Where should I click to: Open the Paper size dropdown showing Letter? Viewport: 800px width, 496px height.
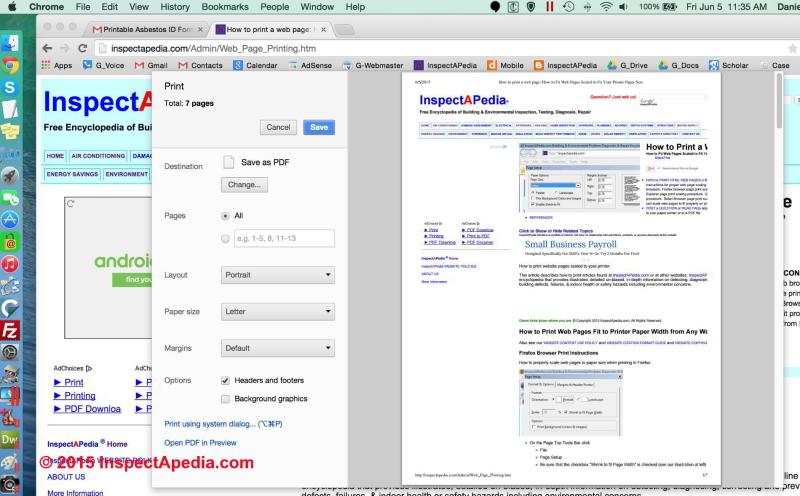[x=278, y=311]
